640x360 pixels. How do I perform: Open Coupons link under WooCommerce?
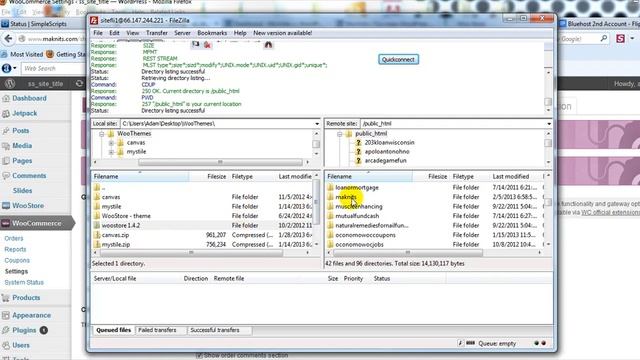tap(17, 260)
